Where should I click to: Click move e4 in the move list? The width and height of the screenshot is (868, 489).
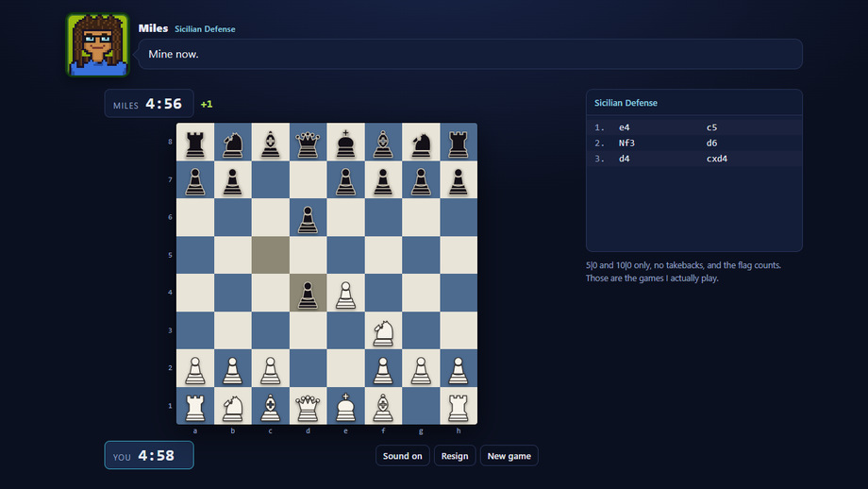click(624, 127)
